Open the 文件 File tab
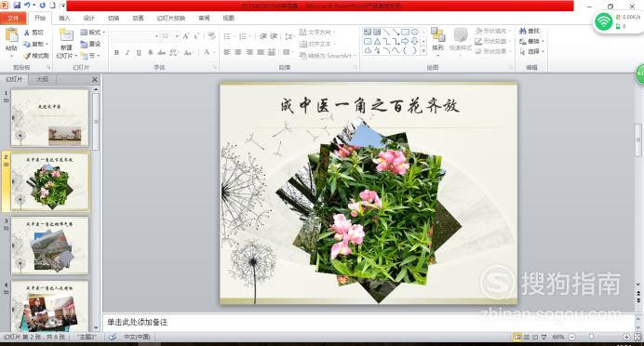 [13, 18]
